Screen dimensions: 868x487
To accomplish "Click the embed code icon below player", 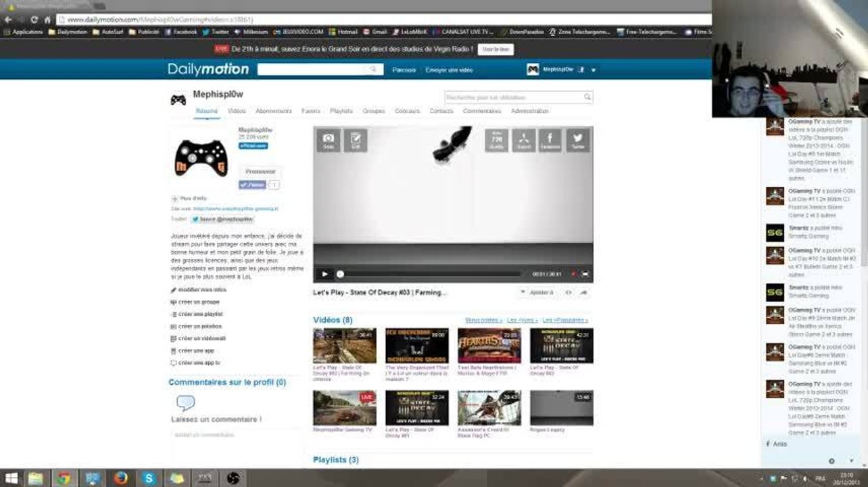I will [569, 292].
